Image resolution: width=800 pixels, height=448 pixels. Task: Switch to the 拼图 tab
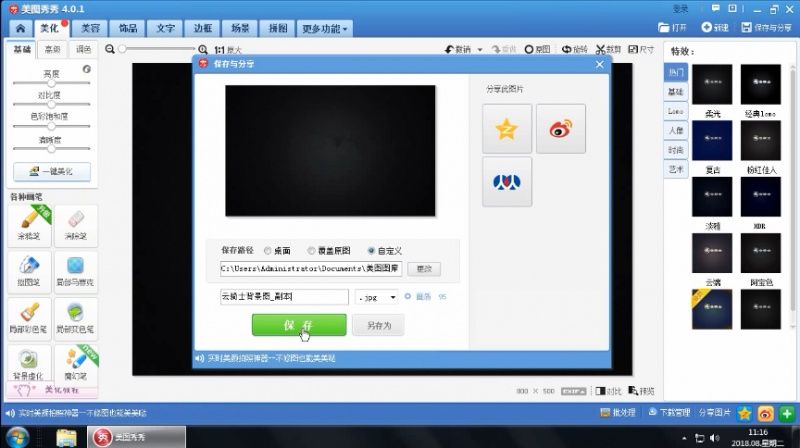click(x=278, y=28)
